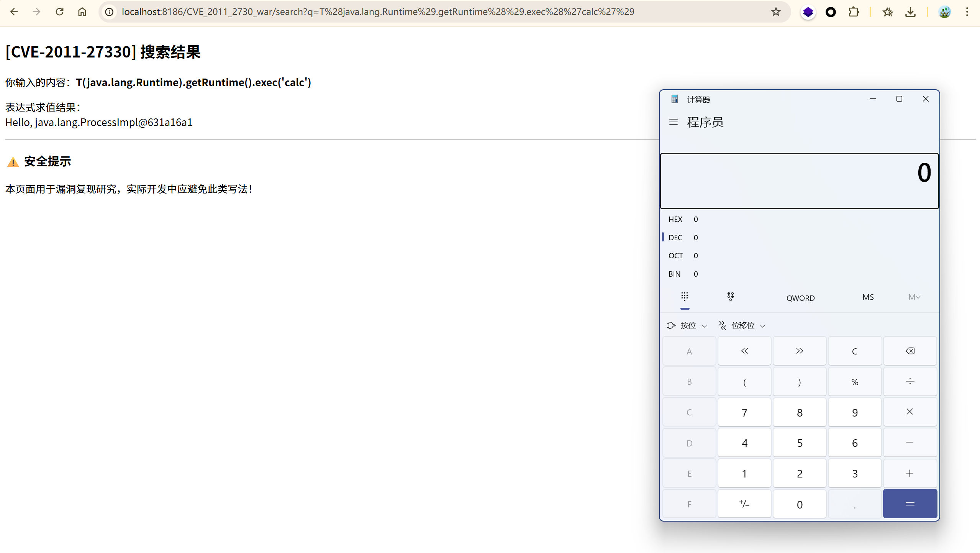The image size is (980, 553).
Task: Expand the 位移位 bit shift dropdown
Action: tap(742, 325)
